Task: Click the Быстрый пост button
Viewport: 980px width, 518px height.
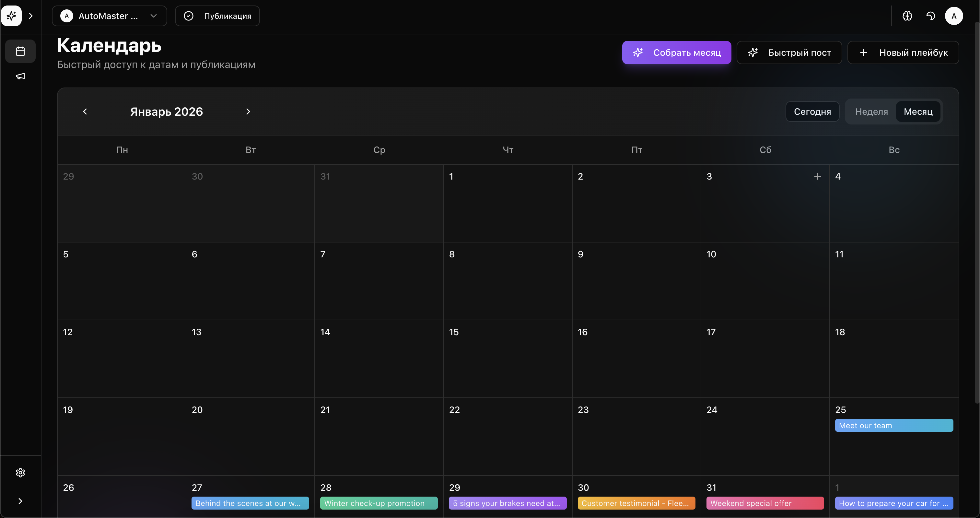Action: pyautogui.click(x=789, y=53)
